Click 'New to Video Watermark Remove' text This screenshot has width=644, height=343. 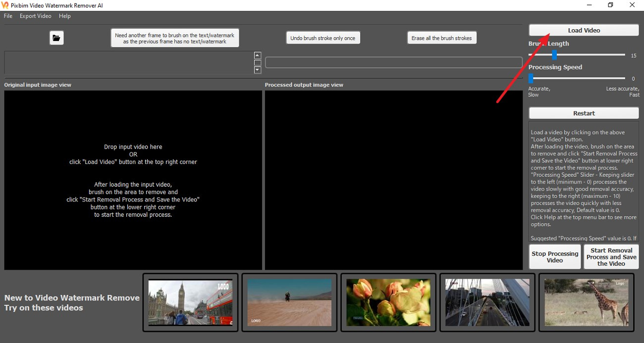[72, 298]
